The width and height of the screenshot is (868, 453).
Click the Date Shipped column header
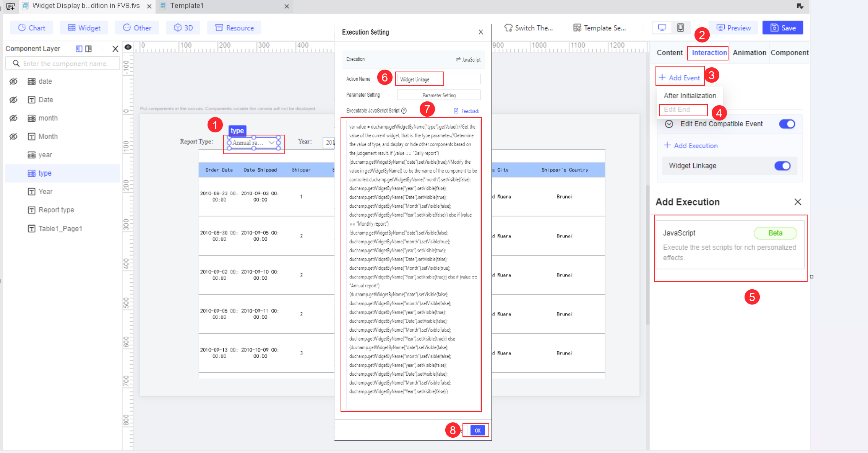coord(260,170)
